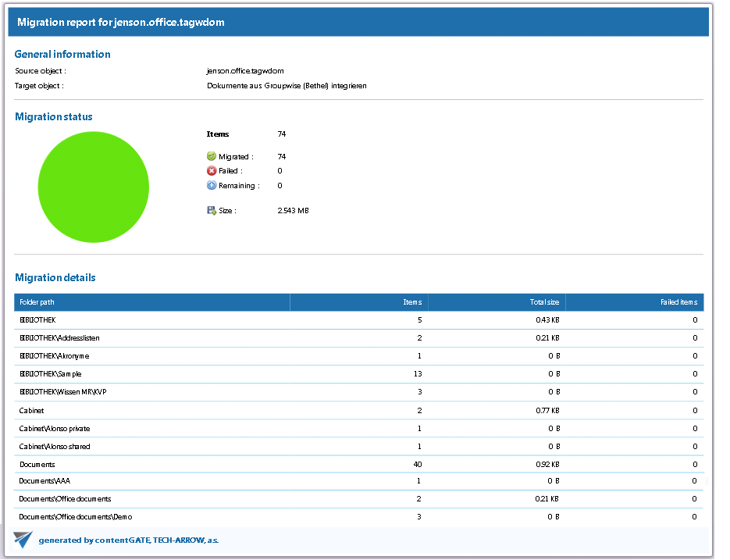The height and width of the screenshot is (560, 730).
Task: Click the green Migrated status icon
Action: (x=210, y=156)
